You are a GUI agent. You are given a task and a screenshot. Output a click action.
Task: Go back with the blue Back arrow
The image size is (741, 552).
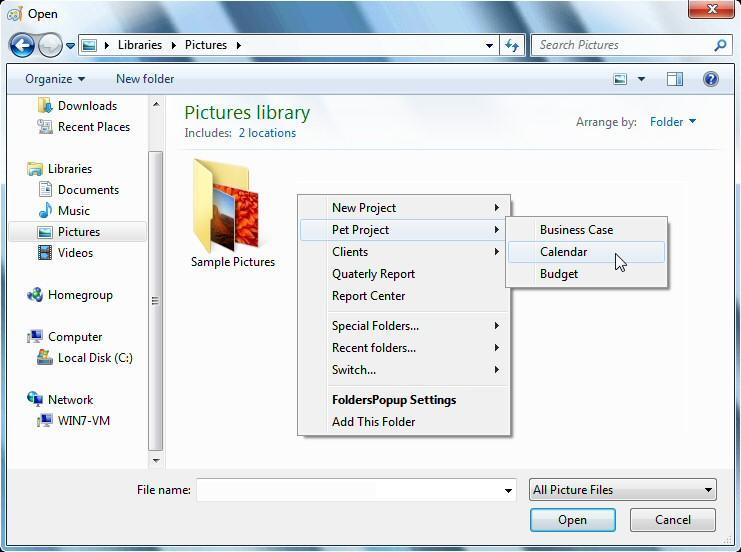click(x=22, y=45)
